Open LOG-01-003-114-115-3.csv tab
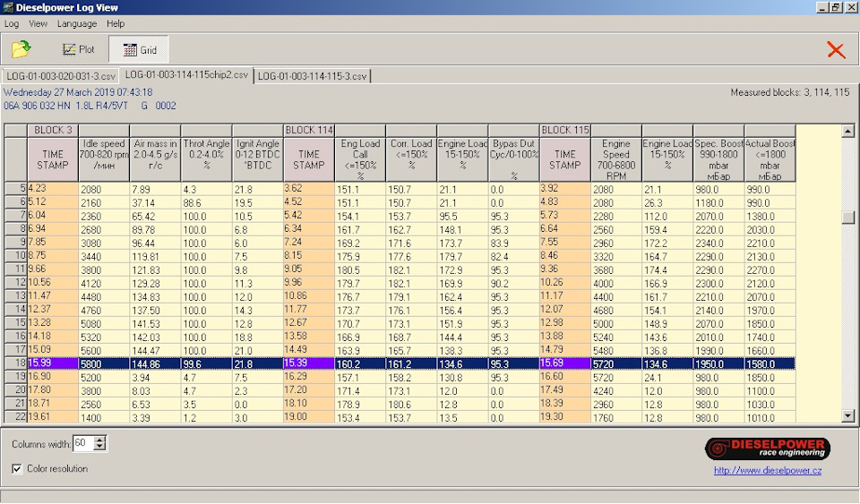860x504 pixels. (312, 76)
